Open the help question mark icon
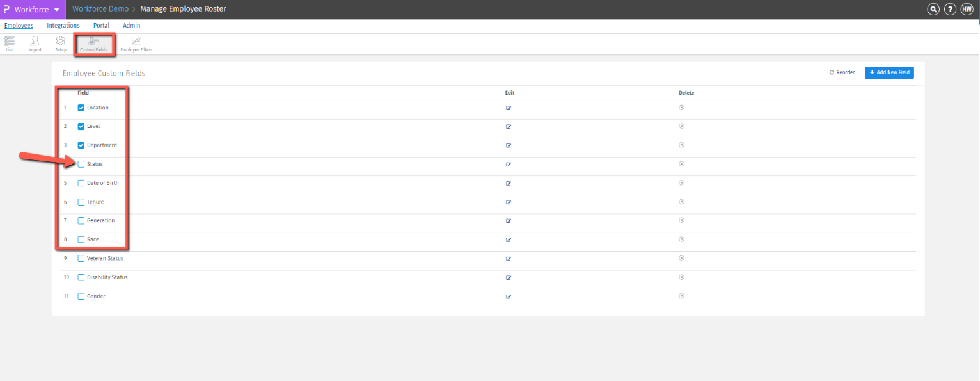 (951, 10)
